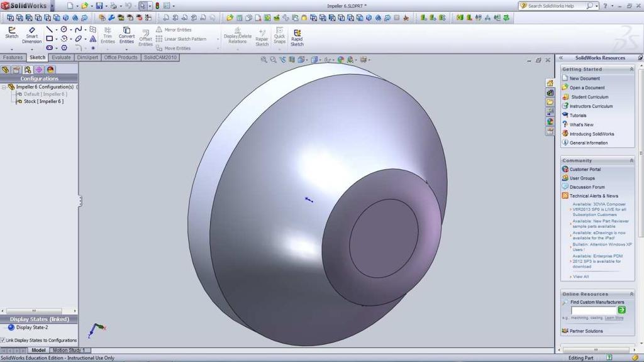Click the sketch Text tool icon
Screen dimensions: 644x362
[93, 38]
